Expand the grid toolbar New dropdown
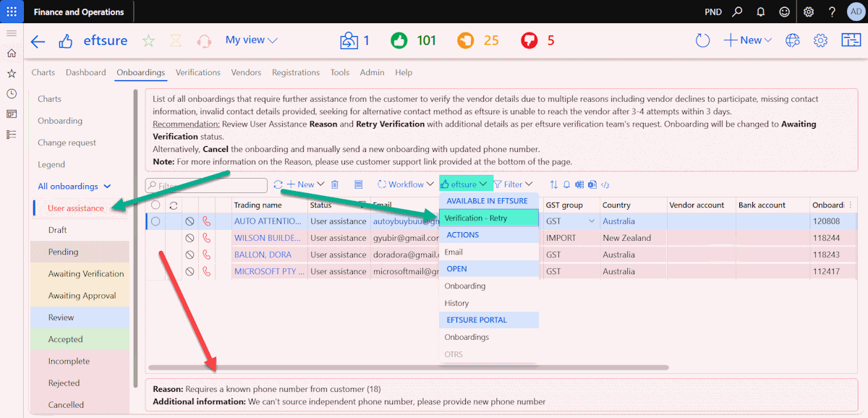The image size is (868, 418). (x=306, y=184)
